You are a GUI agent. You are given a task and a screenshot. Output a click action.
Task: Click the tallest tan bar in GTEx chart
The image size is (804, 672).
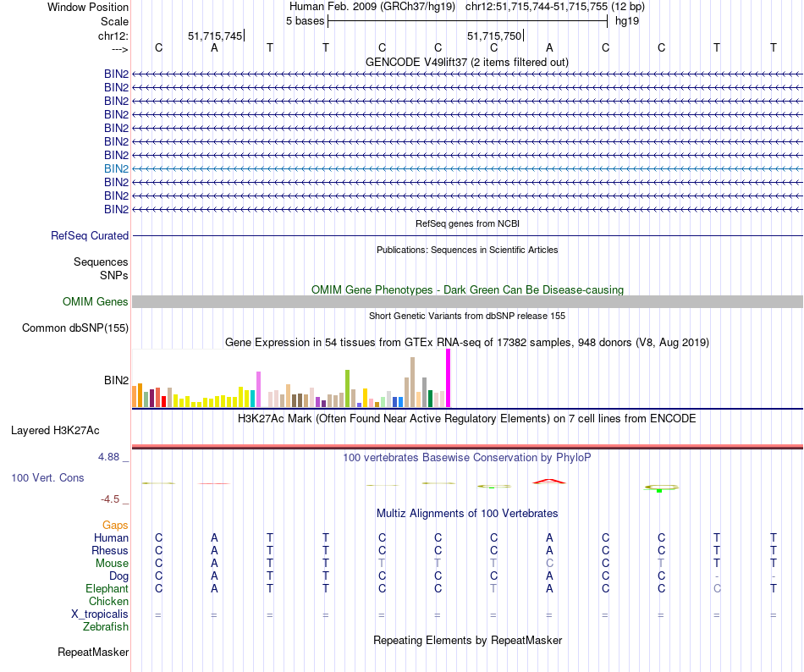coord(412,383)
